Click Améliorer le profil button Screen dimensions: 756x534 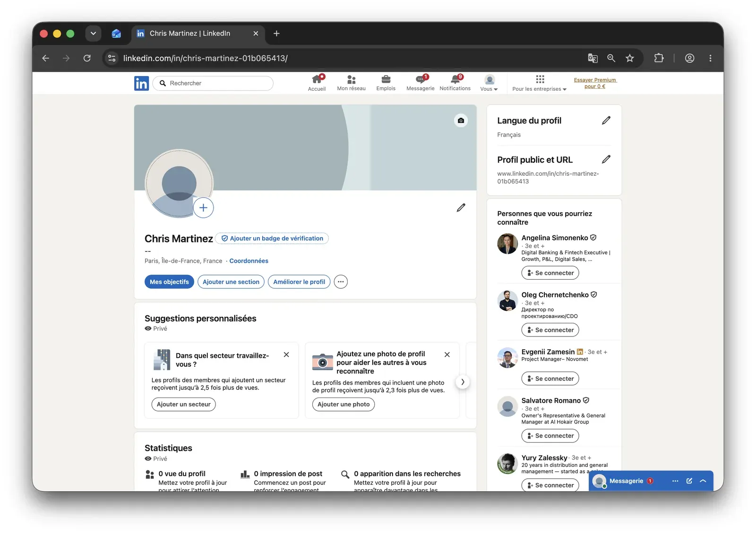(x=299, y=282)
